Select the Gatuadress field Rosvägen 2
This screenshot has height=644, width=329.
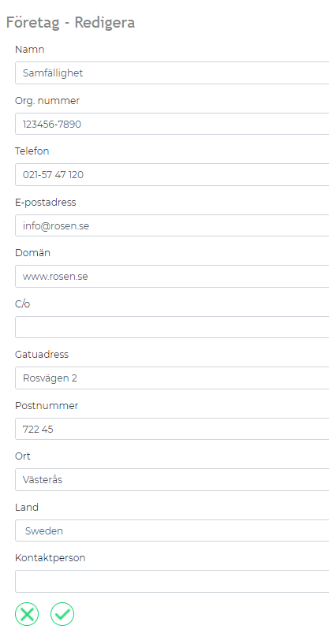point(172,378)
